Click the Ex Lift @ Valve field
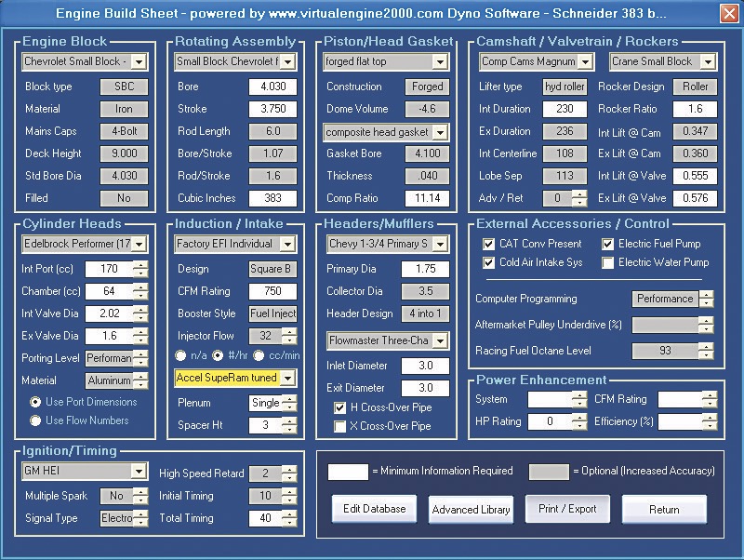The width and height of the screenshot is (744, 560). click(x=695, y=198)
